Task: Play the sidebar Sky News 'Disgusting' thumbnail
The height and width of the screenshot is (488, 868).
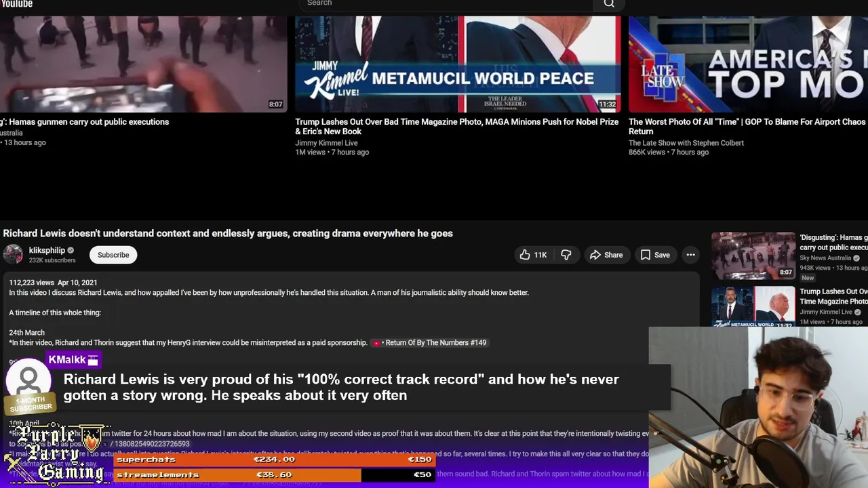Action: tap(753, 256)
